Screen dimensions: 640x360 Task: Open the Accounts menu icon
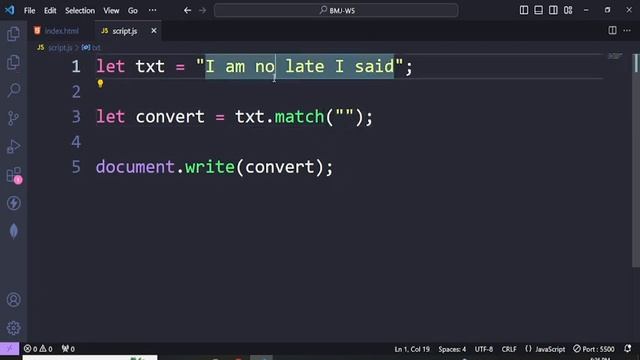coord(13,300)
